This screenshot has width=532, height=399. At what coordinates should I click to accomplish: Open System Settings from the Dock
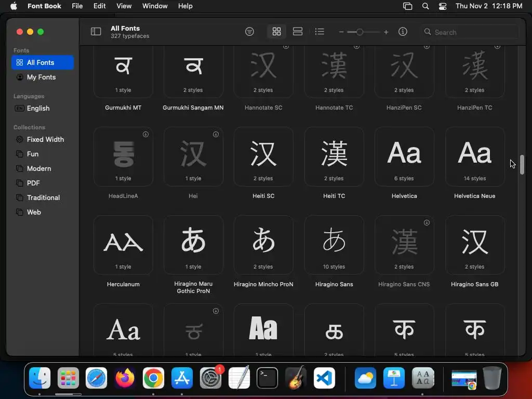[x=210, y=378]
